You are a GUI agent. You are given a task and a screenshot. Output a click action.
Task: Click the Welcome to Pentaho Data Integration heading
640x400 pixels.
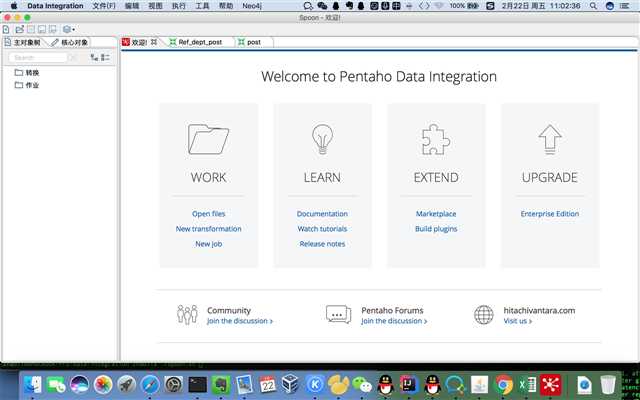379,77
